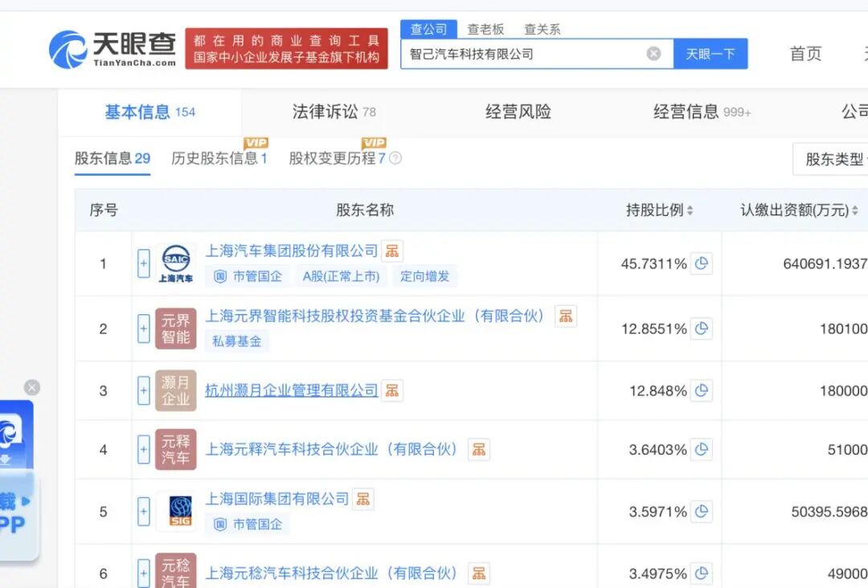Expand row 6 上海元稔汽车 with plus button

[x=143, y=574]
